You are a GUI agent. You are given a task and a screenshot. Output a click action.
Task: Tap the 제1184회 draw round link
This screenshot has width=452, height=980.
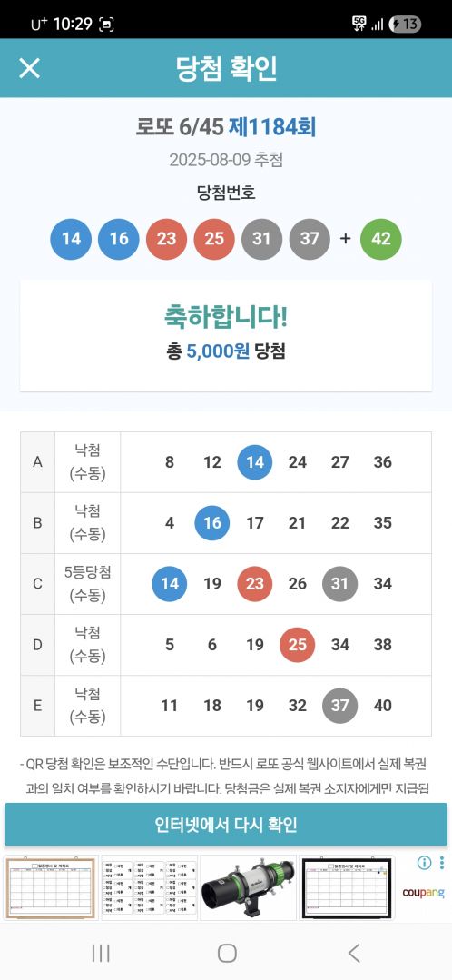click(x=272, y=127)
